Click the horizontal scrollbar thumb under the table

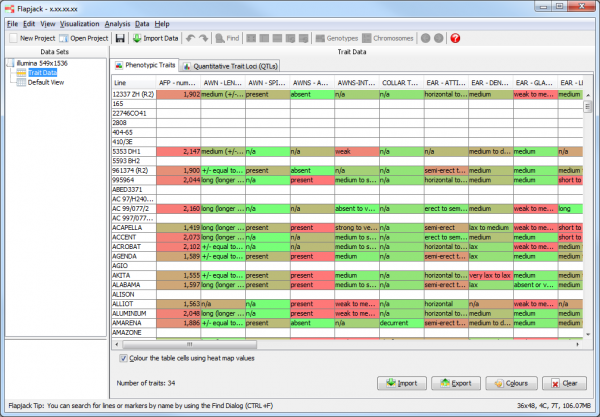[189, 344]
